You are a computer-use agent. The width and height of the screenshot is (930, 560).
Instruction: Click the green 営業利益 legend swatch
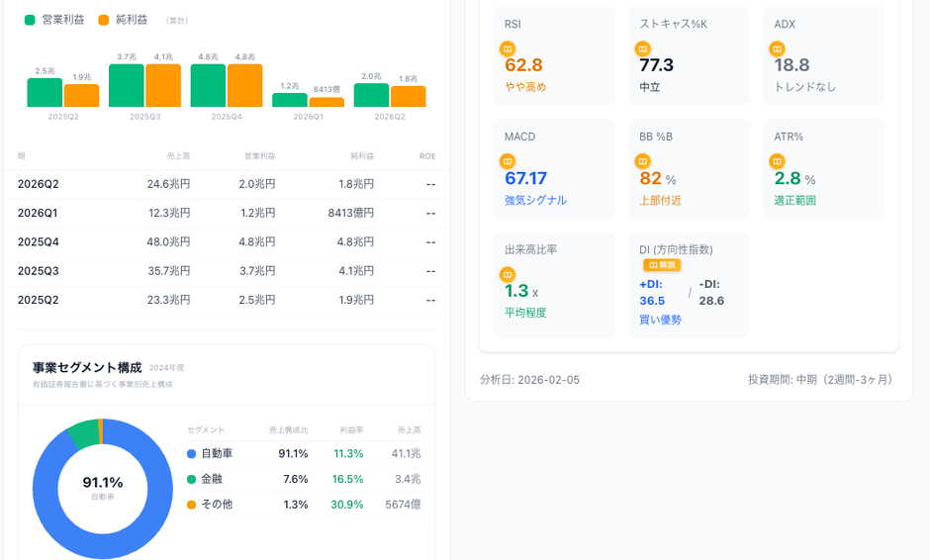tap(30, 20)
